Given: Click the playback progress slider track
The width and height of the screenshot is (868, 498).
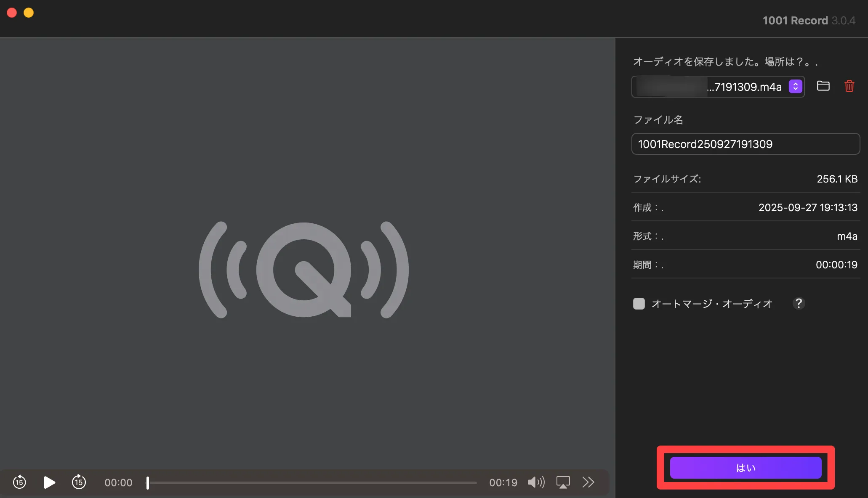Looking at the screenshot, I should tap(312, 483).
